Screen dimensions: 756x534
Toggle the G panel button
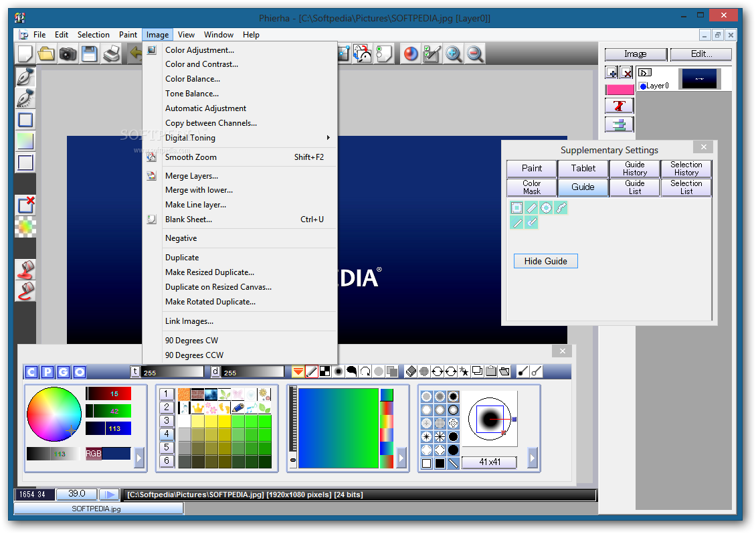click(x=63, y=371)
